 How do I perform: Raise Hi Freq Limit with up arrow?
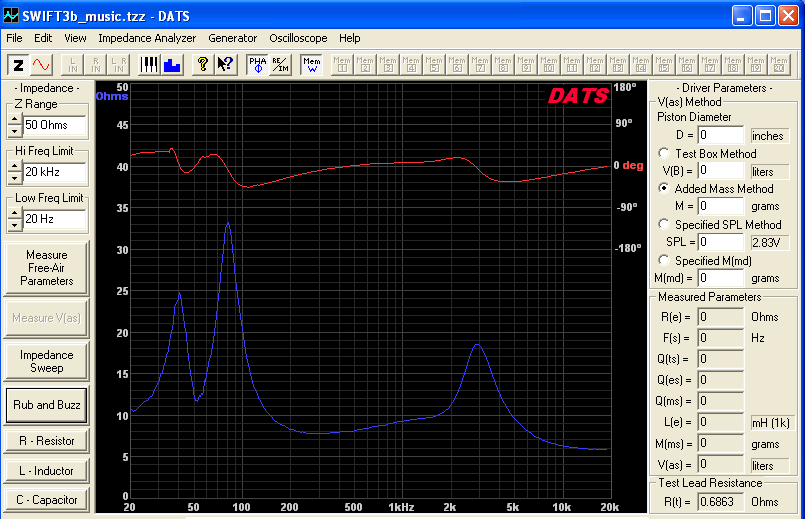(x=15, y=166)
